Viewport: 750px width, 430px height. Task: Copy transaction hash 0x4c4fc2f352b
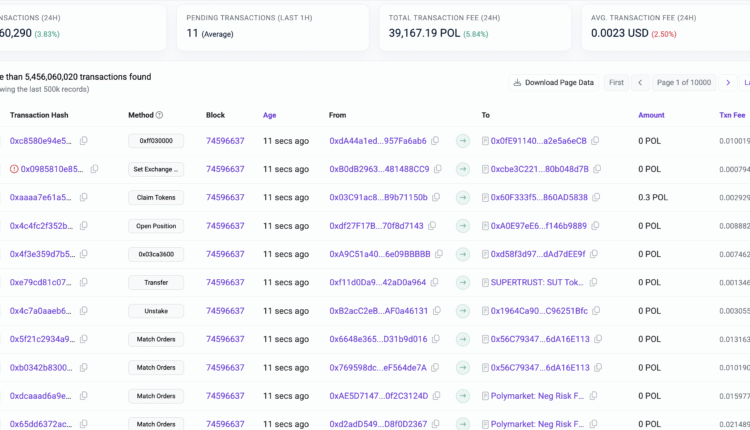click(84, 226)
